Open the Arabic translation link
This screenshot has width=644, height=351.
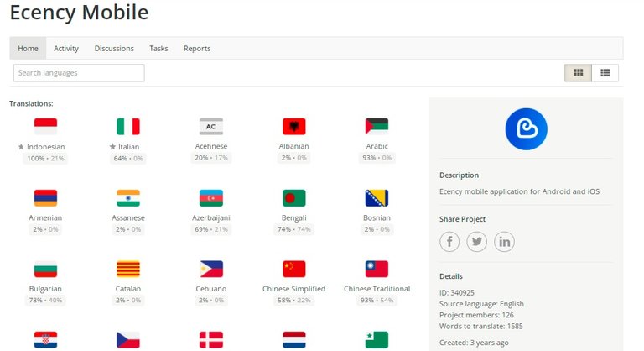377,146
